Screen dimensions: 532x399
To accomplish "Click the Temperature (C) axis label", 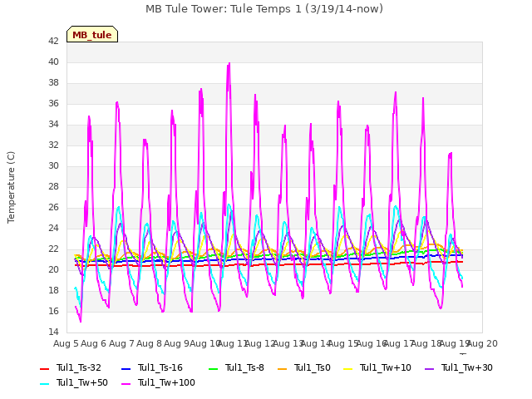I will (x=11, y=187).
